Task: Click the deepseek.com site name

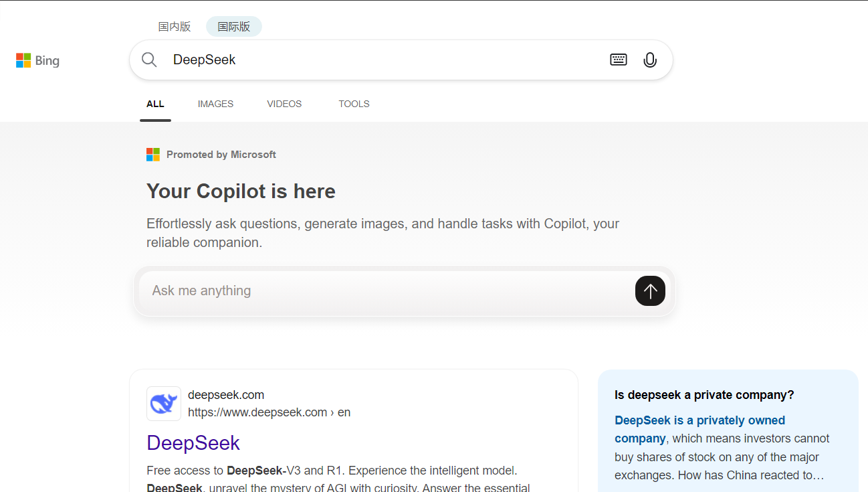Action: 226,395
